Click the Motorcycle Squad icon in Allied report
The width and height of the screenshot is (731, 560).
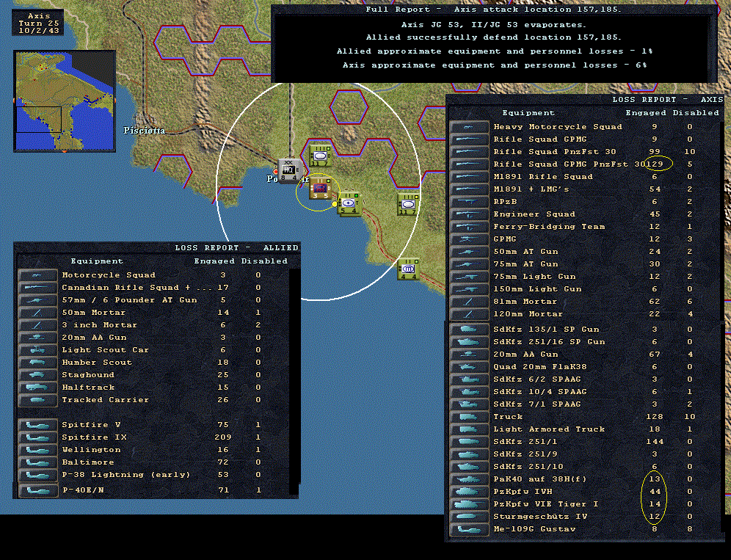pos(37,275)
